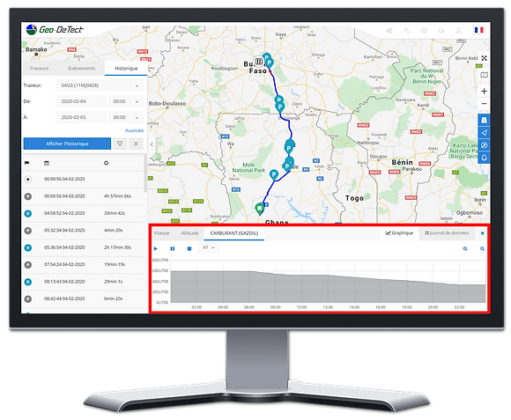Show the Graphique view

tap(399, 233)
